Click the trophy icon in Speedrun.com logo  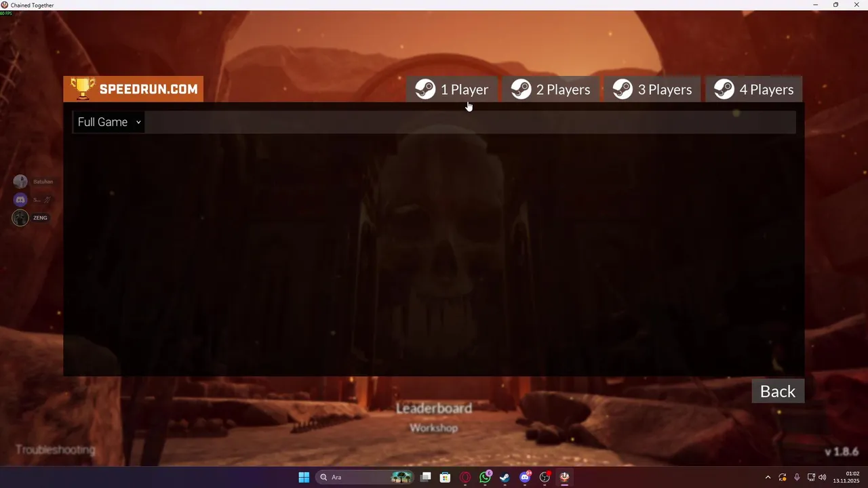click(x=83, y=88)
